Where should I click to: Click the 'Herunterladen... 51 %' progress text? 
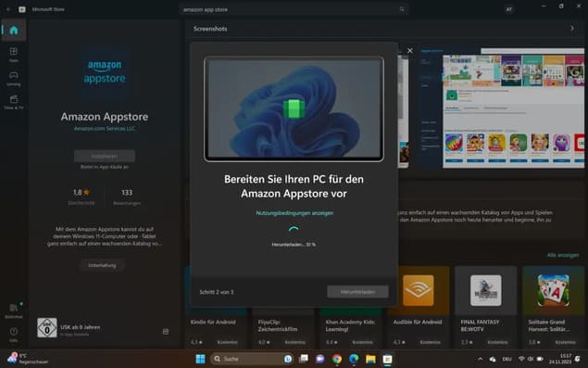click(294, 245)
